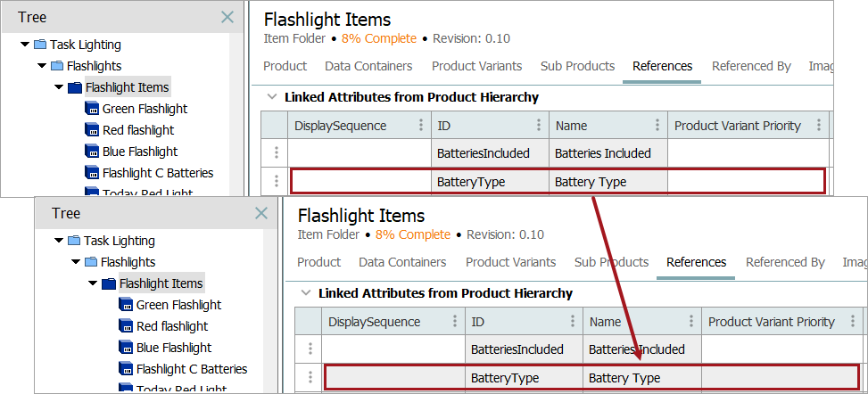Screen dimensions: 868x394
Task: Open row menu for BatteriesIncluded in upper table
Action: pos(277,153)
